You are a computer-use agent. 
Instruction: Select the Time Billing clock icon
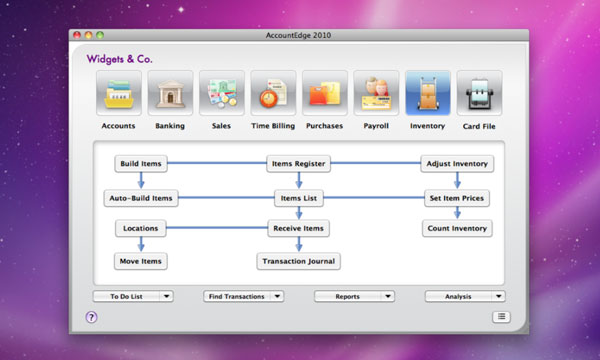(x=273, y=93)
